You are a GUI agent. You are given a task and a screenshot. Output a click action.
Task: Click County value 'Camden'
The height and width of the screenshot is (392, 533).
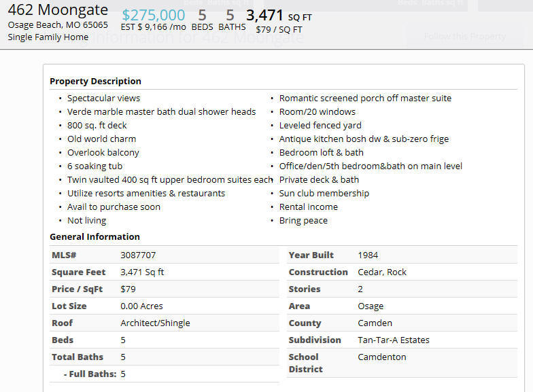click(375, 323)
